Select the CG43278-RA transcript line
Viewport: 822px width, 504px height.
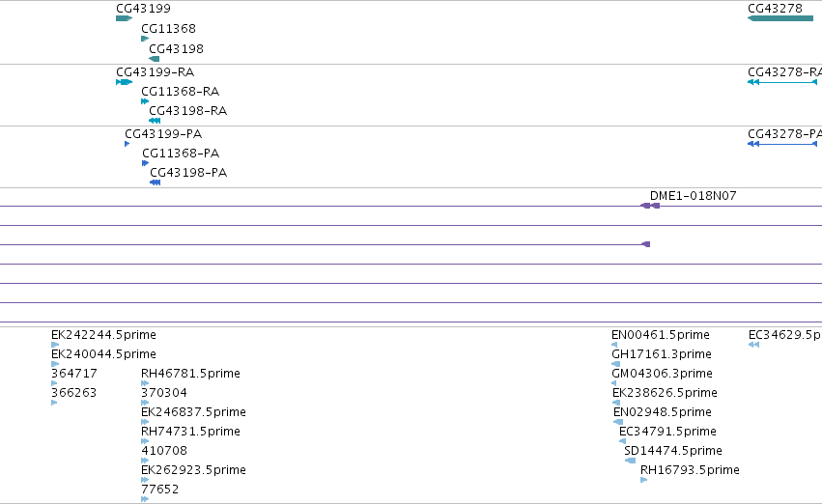[x=782, y=82]
